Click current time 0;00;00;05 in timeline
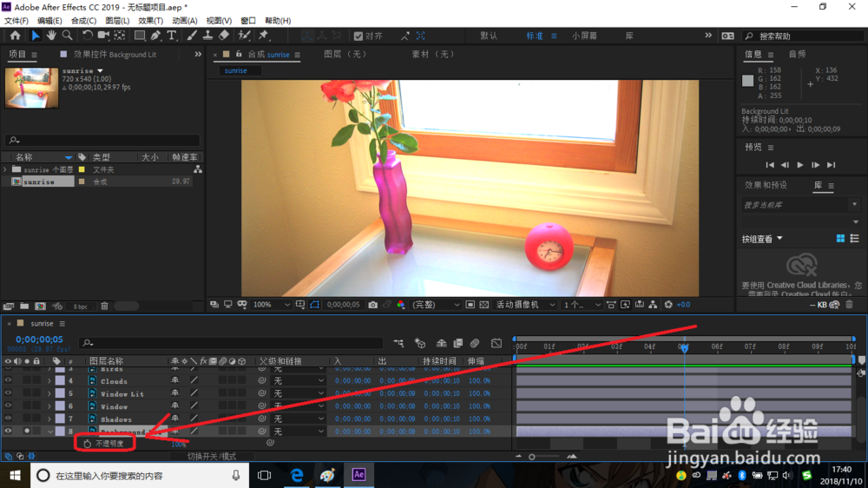868x488 pixels. (39, 340)
